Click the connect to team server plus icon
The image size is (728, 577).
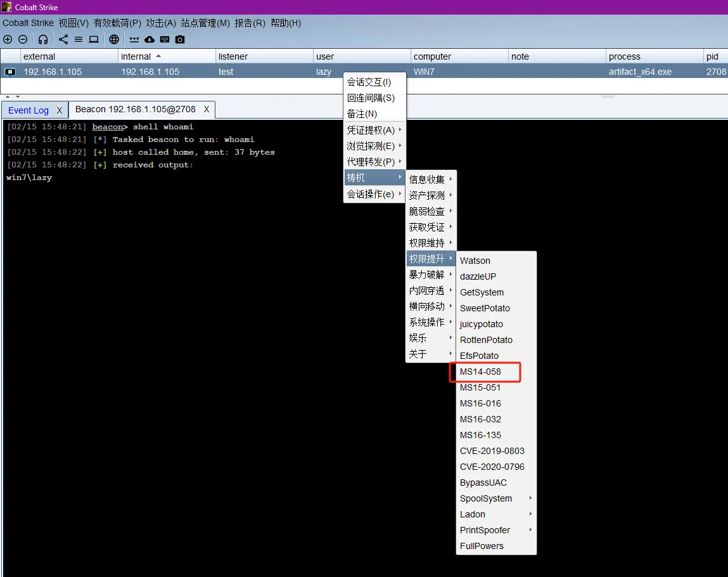pyautogui.click(x=8, y=39)
